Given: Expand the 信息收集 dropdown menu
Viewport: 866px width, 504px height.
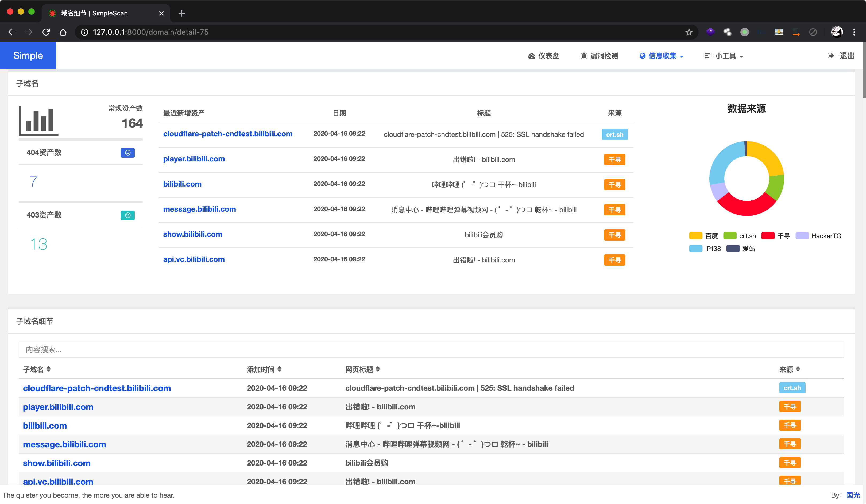Looking at the screenshot, I should coord(662,56).
